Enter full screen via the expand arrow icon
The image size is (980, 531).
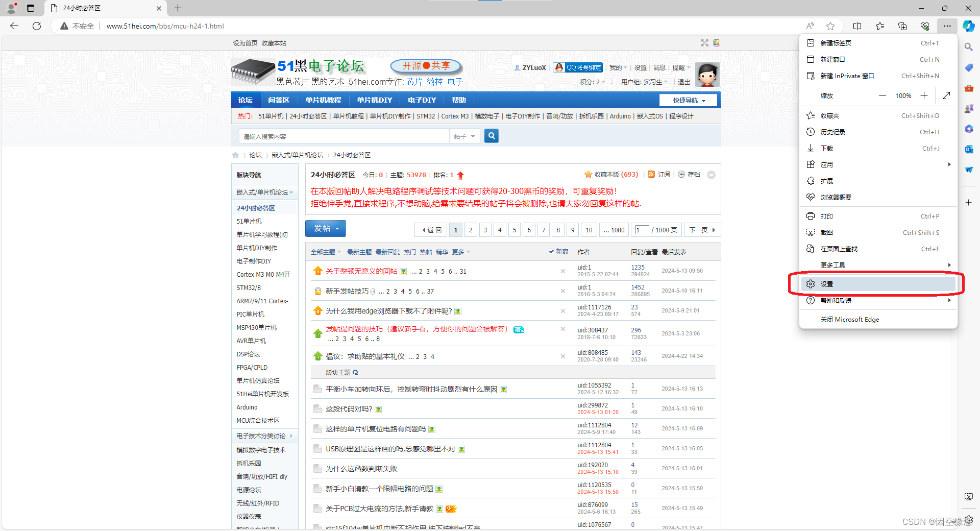click(946, 95)
